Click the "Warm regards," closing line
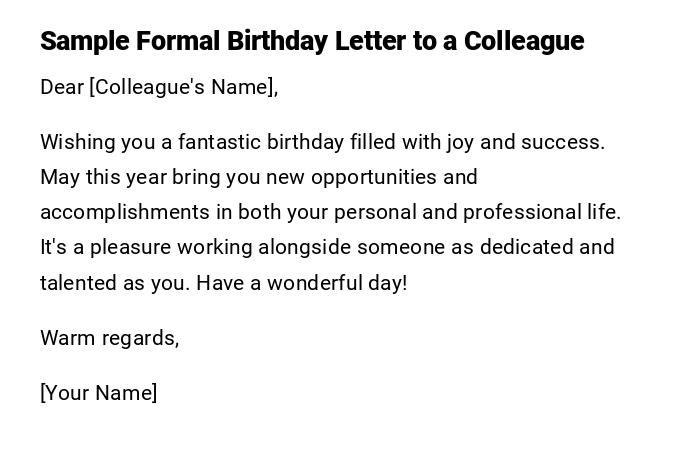 coord(110,338)
